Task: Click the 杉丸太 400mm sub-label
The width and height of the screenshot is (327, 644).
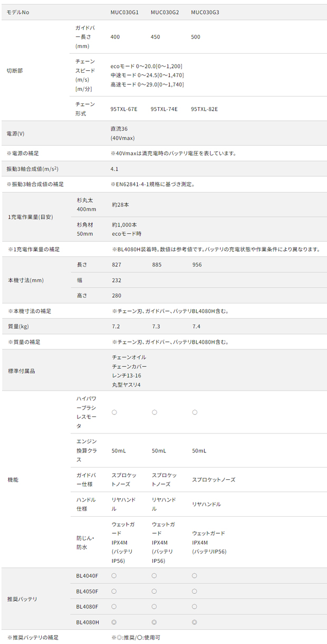Action: click(x=87, y=205)
